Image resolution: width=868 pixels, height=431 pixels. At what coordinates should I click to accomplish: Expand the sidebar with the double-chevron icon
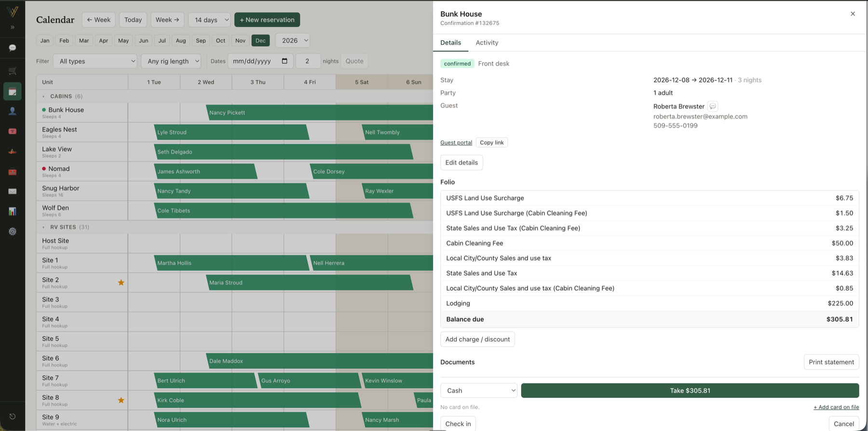13,27
